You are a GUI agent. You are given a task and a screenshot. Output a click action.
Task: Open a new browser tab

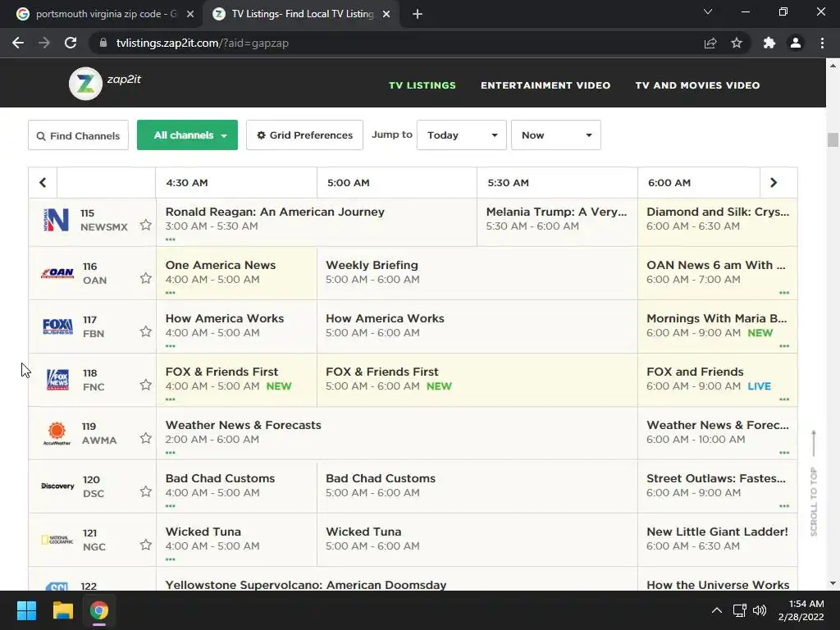point(418,15)
